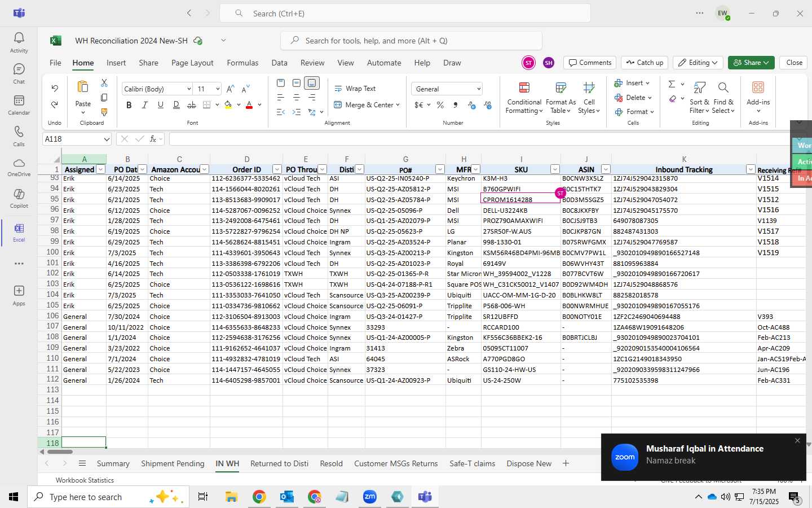
Task: Open the Apps icon in Teams sidebar
Action: pos(19,295)
